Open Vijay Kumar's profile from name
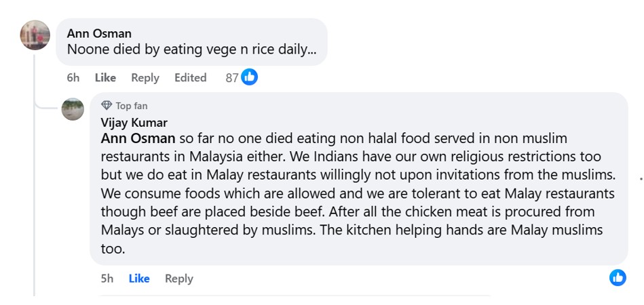644x305 pixels. coord(134,123)
